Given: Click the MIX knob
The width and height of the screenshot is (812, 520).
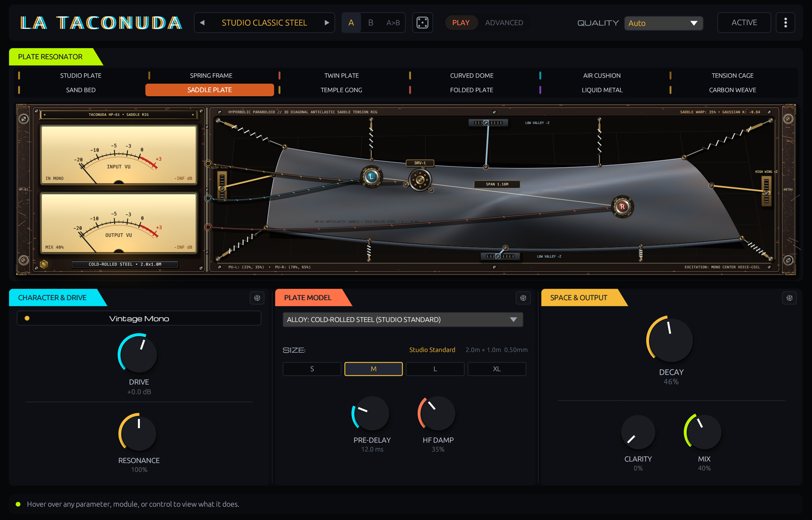Looking at the screenshot, I should click(704, 432).
